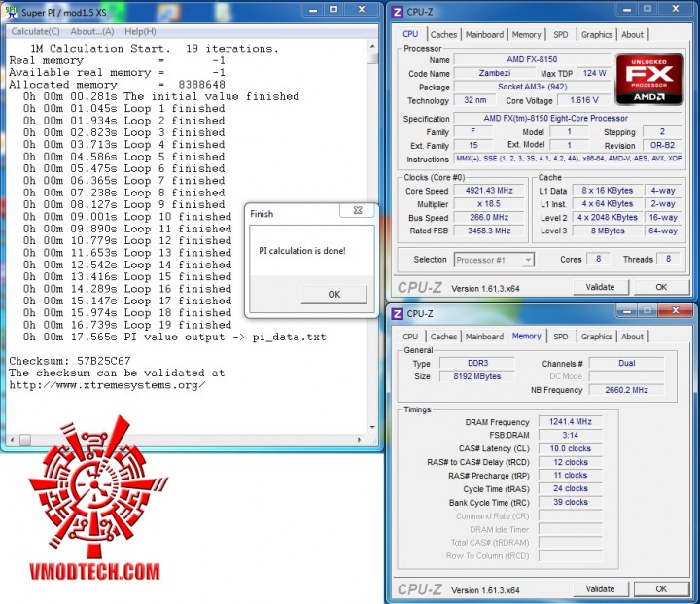This screenshot has height=604, width=700.
Task: Open the Help(H) menu in Super PI
Action: tap(140, 31)
